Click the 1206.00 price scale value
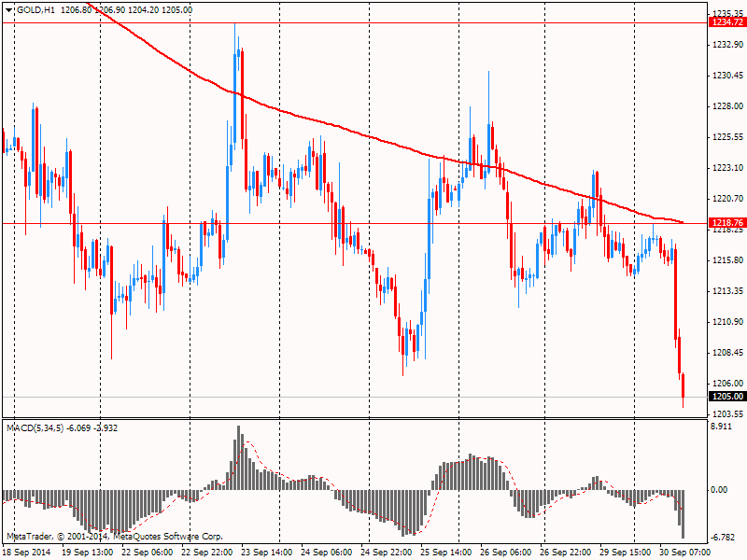 (727, 384)
